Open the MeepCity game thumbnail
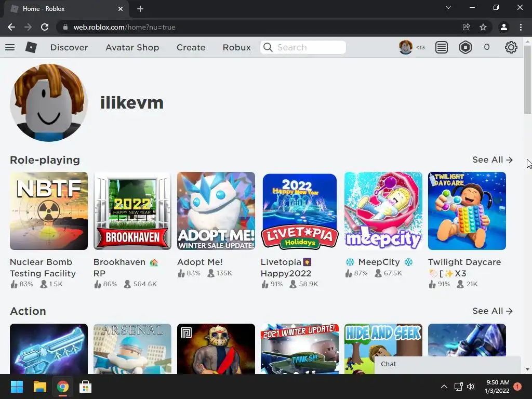This screenshot has height=399, width=532. click(383, 211)
